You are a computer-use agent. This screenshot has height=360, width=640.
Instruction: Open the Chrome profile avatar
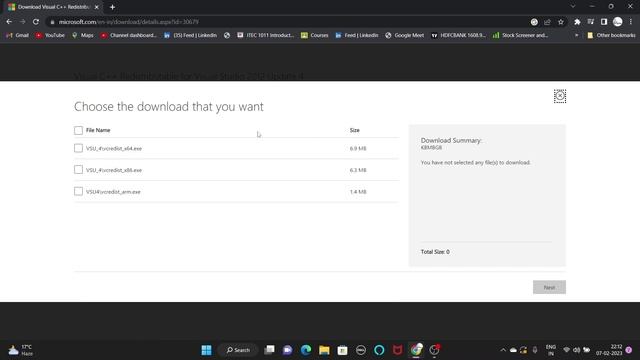618,22
